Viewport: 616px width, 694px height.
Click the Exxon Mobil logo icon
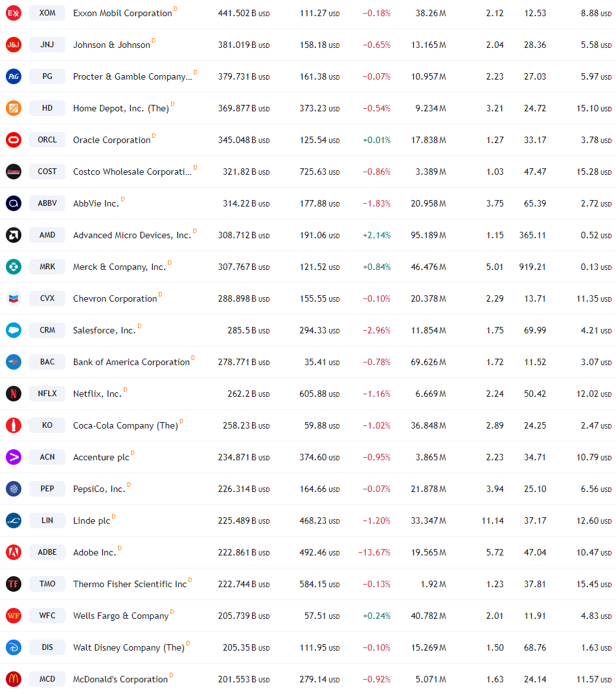point(14,13)
